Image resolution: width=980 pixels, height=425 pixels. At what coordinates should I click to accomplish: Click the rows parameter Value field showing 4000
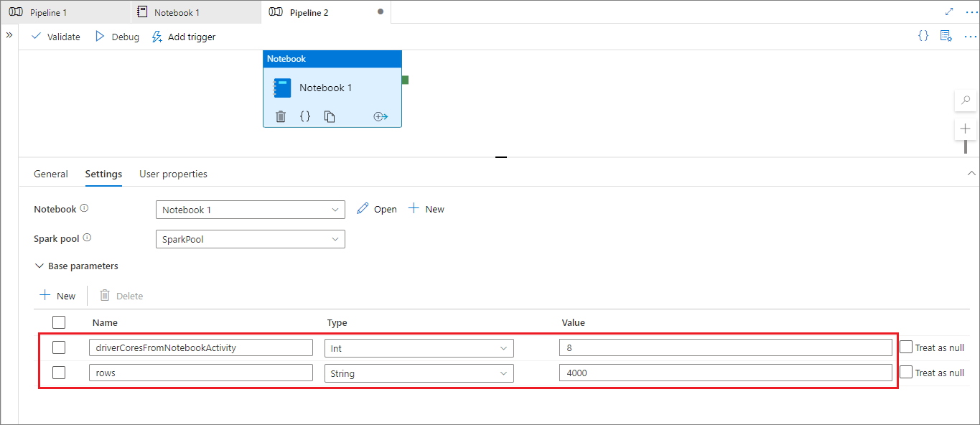pyautogui.click(x=727, y=373)
